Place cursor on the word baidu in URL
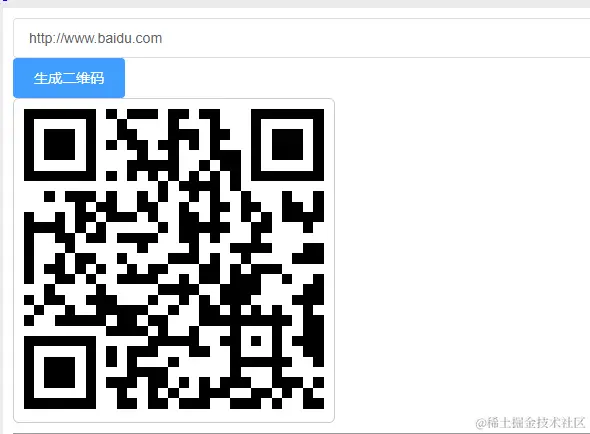Screen dimensions: 590x434 coord(111,38)
